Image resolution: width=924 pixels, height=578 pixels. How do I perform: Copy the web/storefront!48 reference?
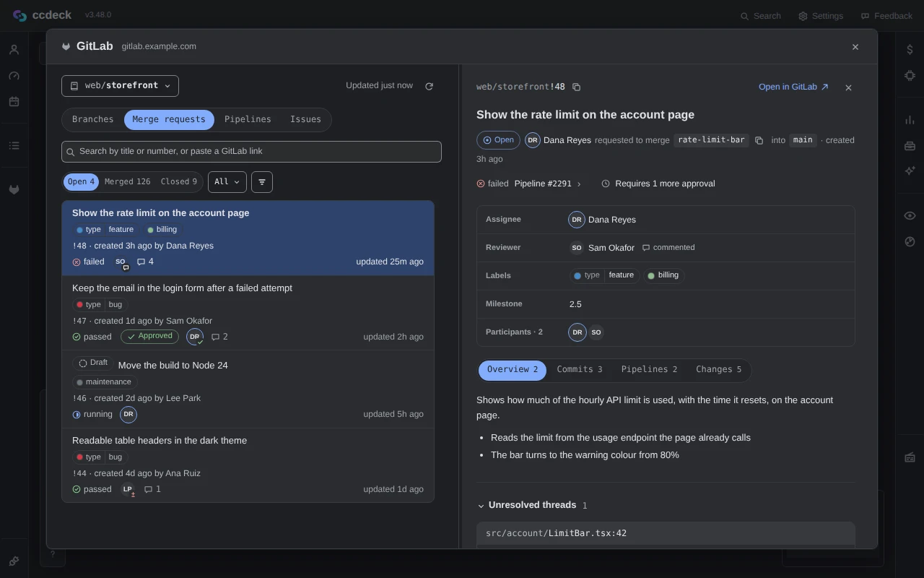(x=576, y=87)
